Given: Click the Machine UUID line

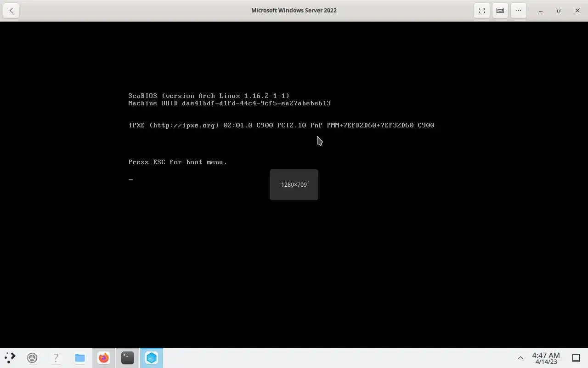Looking at the screenshot, I should [x=230, y=103].
